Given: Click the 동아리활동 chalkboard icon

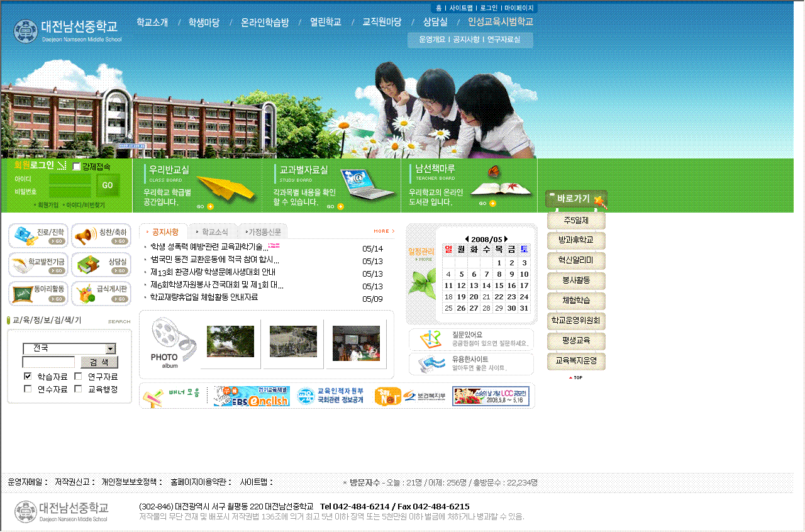Looking at the screenshot, I should point(38,293).
